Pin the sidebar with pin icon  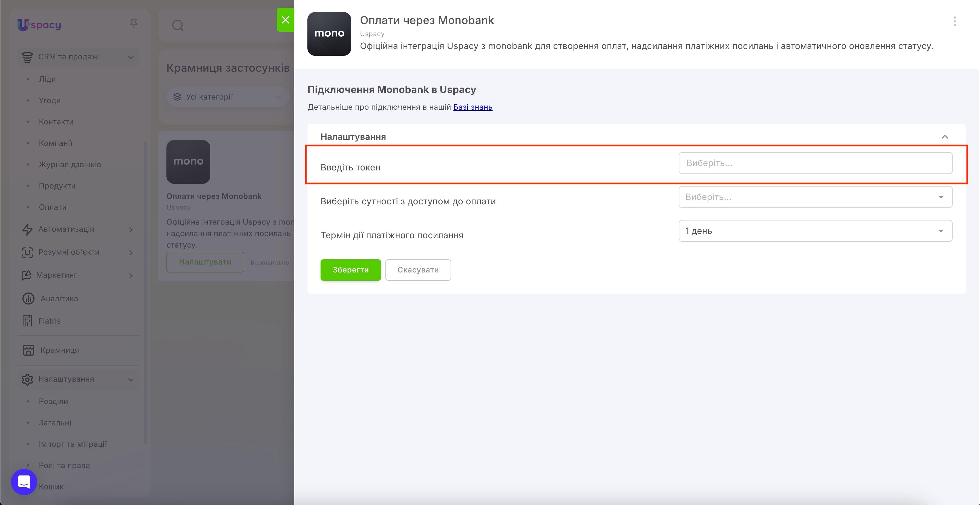click(134, 24)
